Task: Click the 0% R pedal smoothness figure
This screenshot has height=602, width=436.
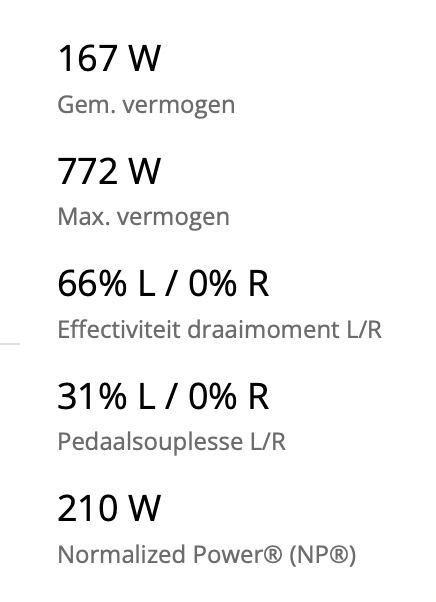Action: (229, 396)
